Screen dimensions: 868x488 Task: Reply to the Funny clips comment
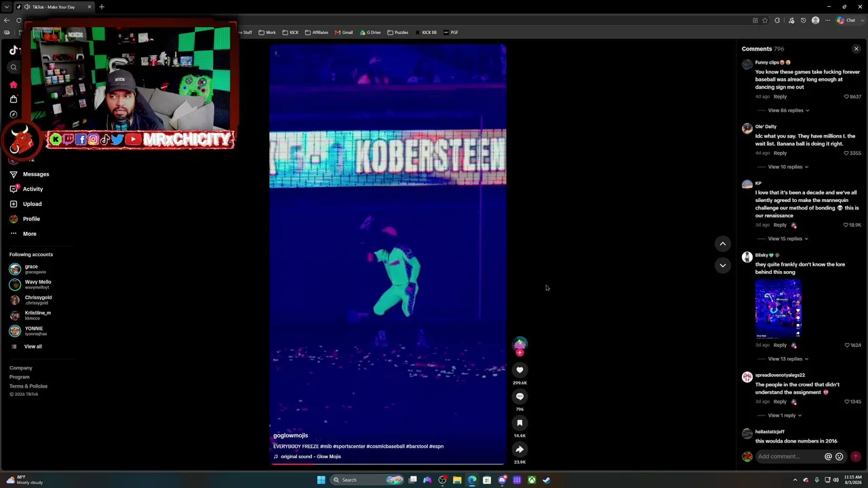[x=780, y=97]
